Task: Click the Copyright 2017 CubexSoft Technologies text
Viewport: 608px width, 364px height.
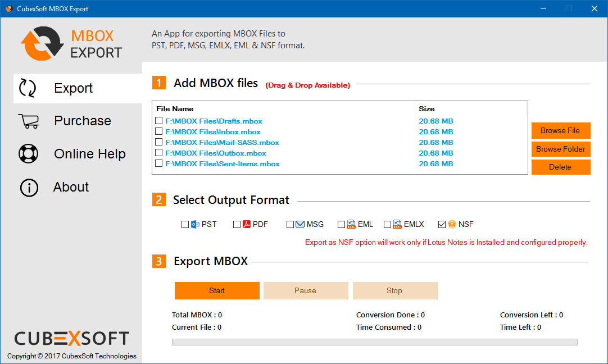Action: click(72, 356)
